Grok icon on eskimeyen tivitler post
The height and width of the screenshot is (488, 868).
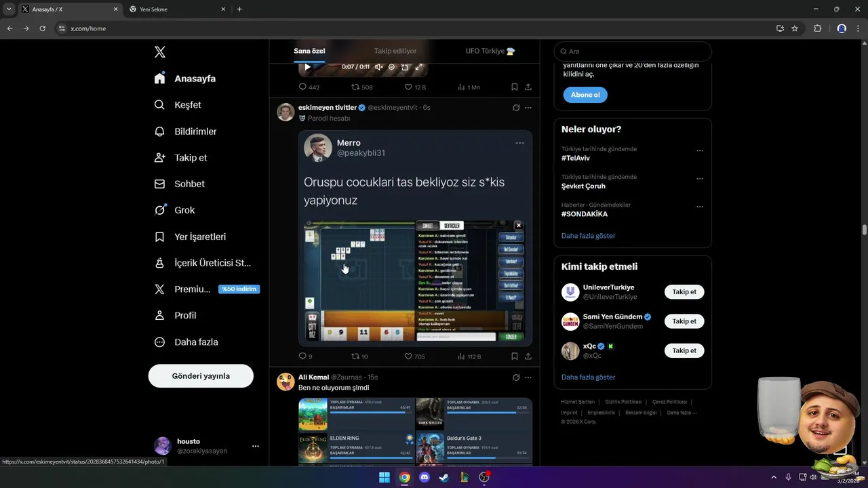pyautogui.click(x=516, y=108)
